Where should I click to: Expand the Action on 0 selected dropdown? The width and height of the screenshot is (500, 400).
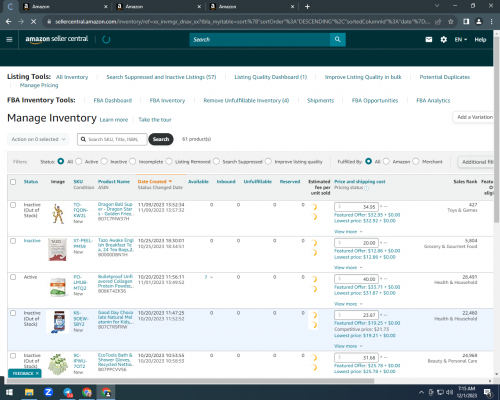(x=38, y=139)
